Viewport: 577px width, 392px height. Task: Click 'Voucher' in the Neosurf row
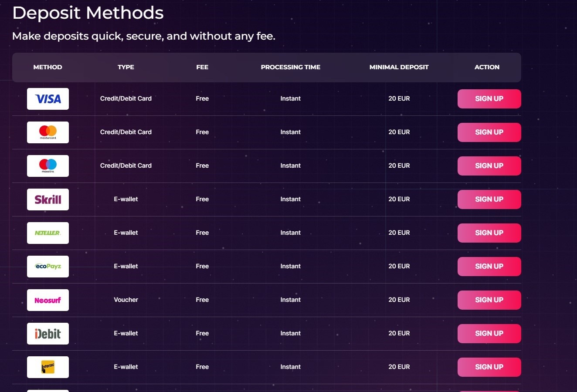126,300
